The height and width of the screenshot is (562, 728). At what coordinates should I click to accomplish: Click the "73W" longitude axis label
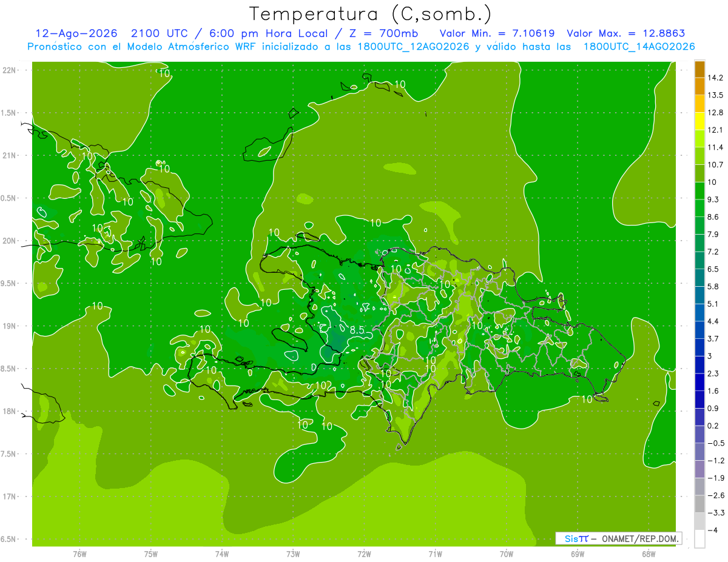pyautogui.click(x=293, y=554)
